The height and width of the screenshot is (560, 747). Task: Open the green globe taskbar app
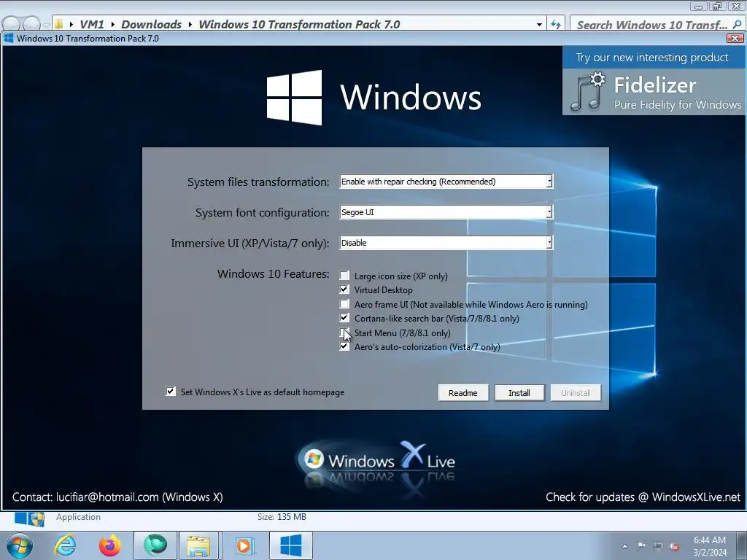pos(155,545)
